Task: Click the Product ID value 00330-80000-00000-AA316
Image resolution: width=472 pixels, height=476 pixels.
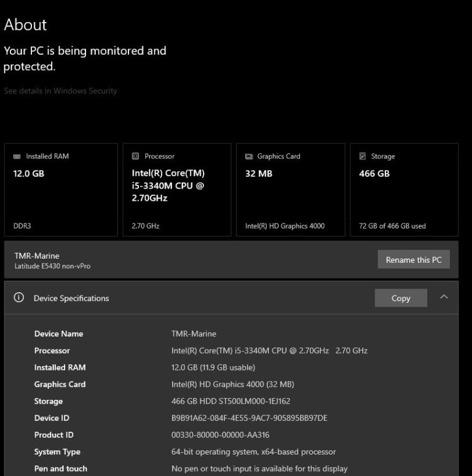Action: 220,435
